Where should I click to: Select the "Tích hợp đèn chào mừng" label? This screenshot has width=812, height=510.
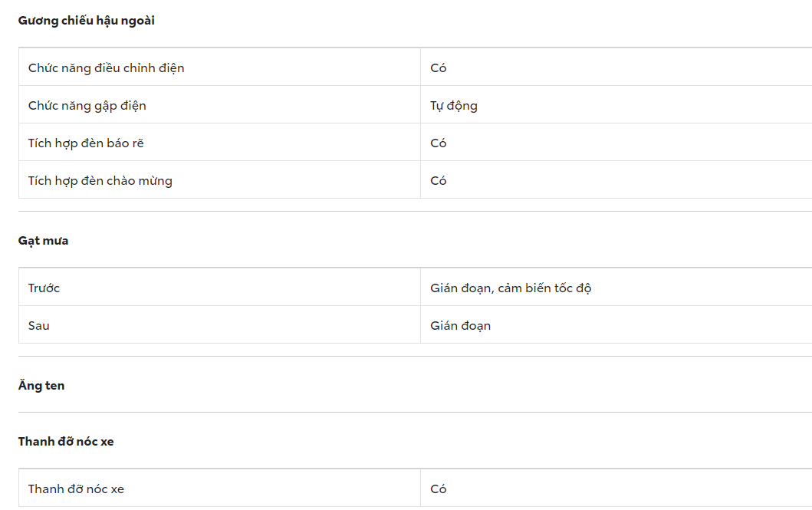pos(100,181)
